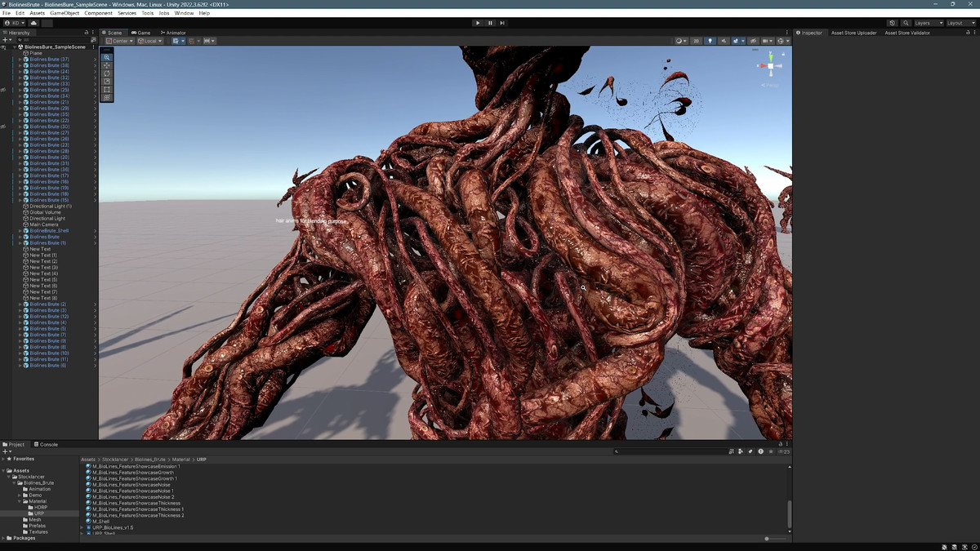Open the draw mode shading dropdown
980x551 pixels.
(680, 41)
